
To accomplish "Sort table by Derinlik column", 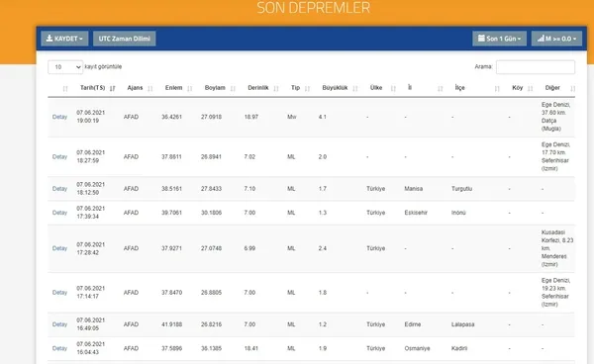I will tap(258, 88).
